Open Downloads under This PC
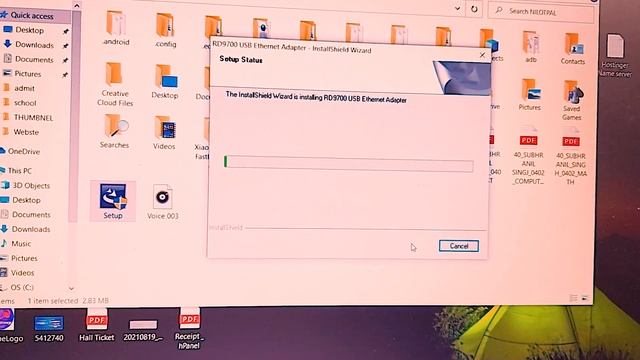The image size is (640, 360). (x=31, y=229)
